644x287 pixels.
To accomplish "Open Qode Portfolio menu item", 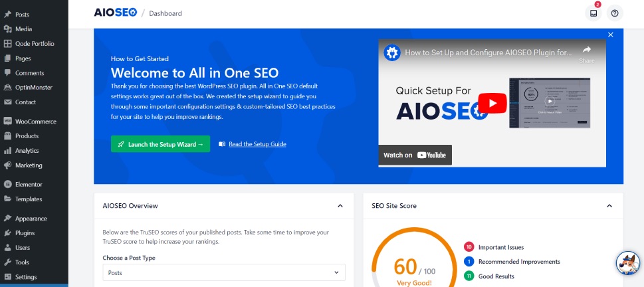I will 34,44.
